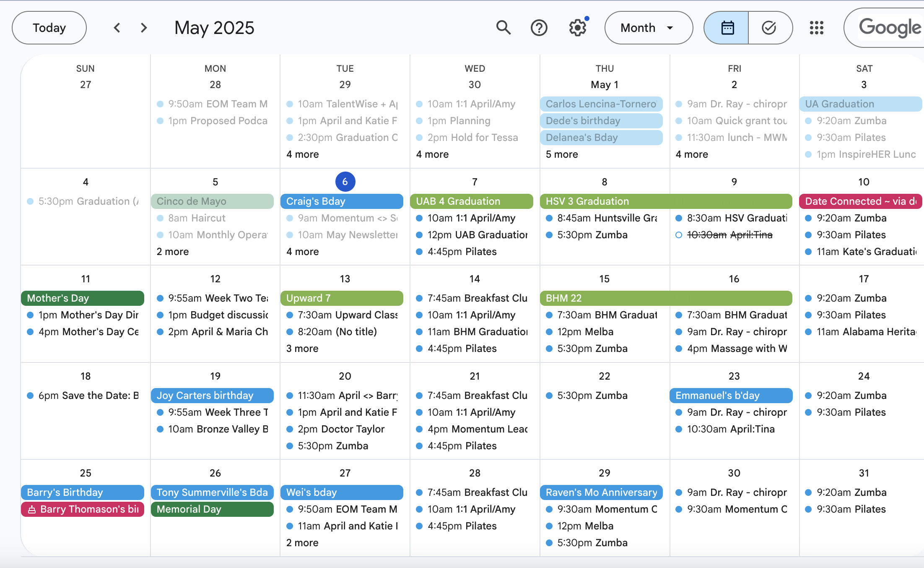Go to next month arrow
This screenshot has height=568, width=924.
point(144,28)
